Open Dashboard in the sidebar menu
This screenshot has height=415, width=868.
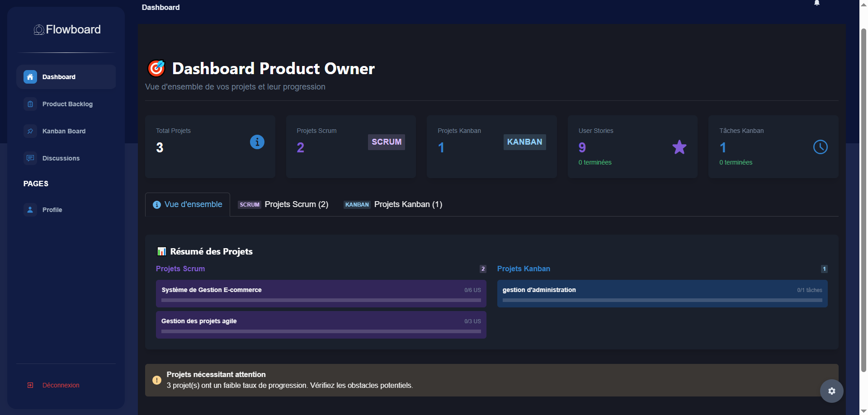66,77
